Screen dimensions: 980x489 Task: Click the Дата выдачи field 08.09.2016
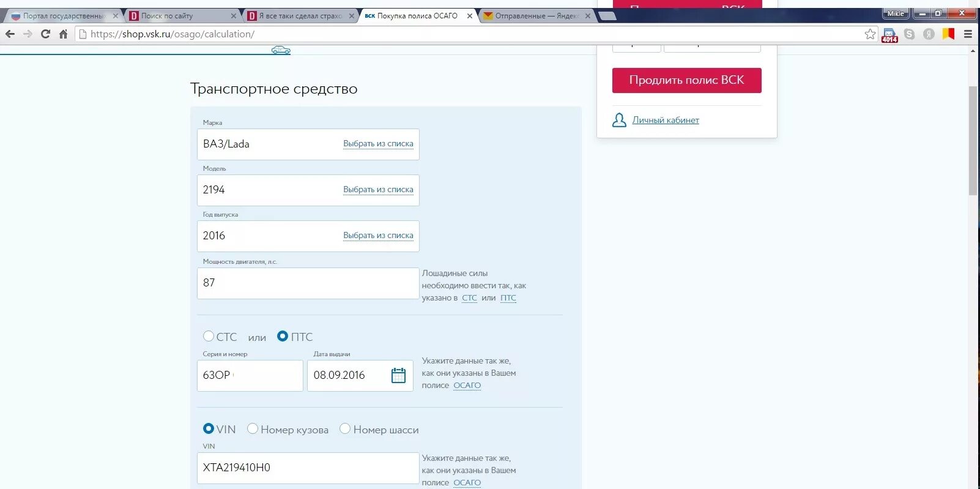[x=360, y=376]
